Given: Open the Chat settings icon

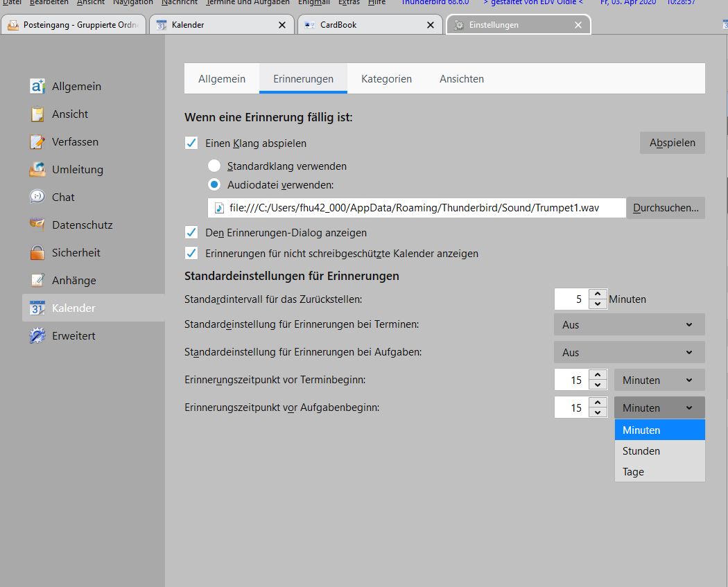Looking at the screenshot, I should [x=37, y=198].
